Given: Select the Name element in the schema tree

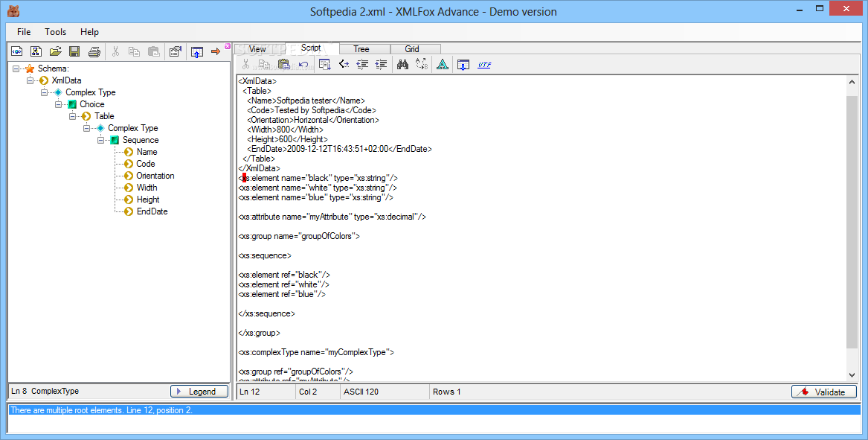Looking at the screenshot, I should 147,152.
